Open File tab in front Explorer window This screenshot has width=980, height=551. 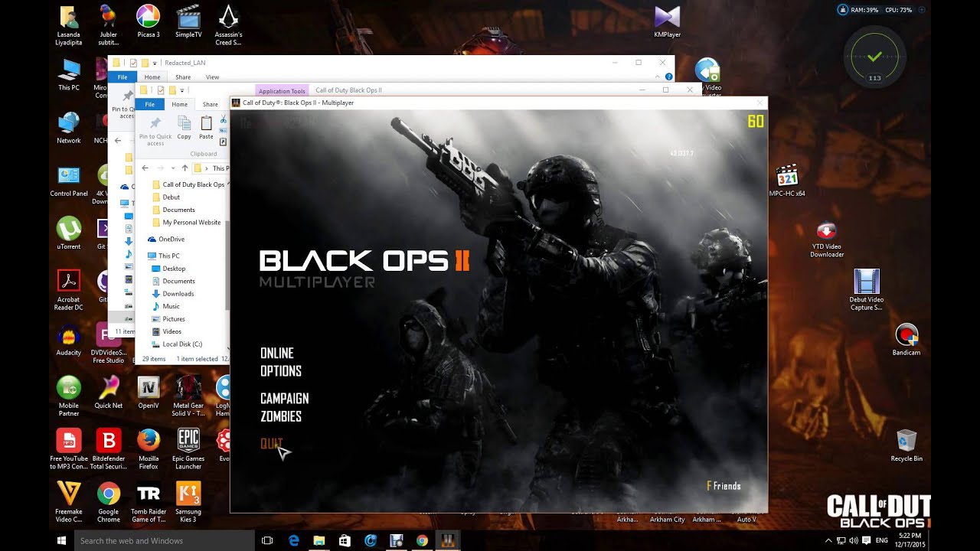coord(150,104)
